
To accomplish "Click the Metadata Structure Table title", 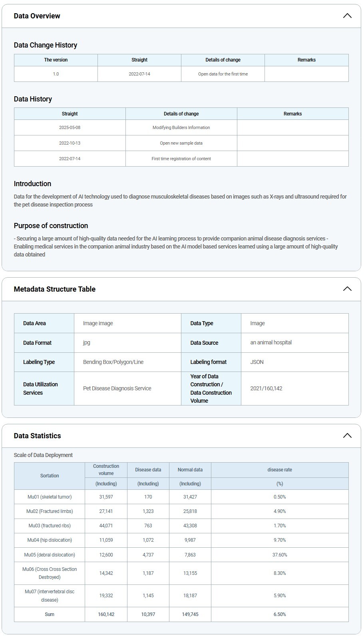I will [x=54, y=289].
